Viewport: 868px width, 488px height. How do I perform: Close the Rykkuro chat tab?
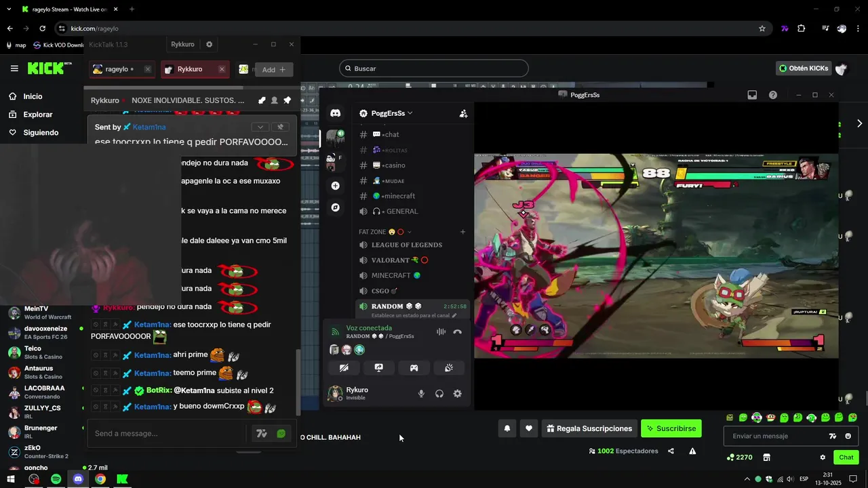[x=222, y=69]
